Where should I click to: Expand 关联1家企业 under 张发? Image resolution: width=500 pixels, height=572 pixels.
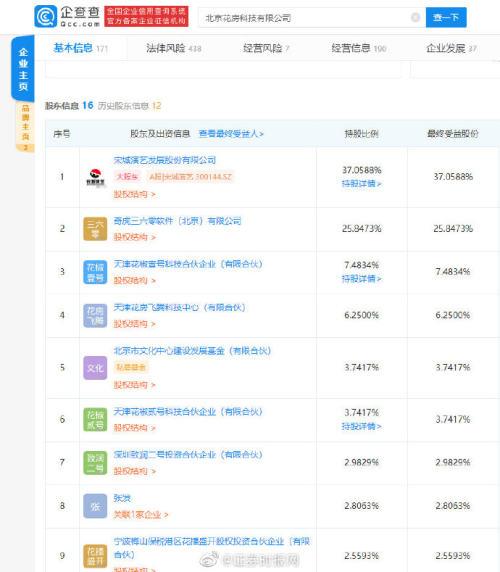141,515
